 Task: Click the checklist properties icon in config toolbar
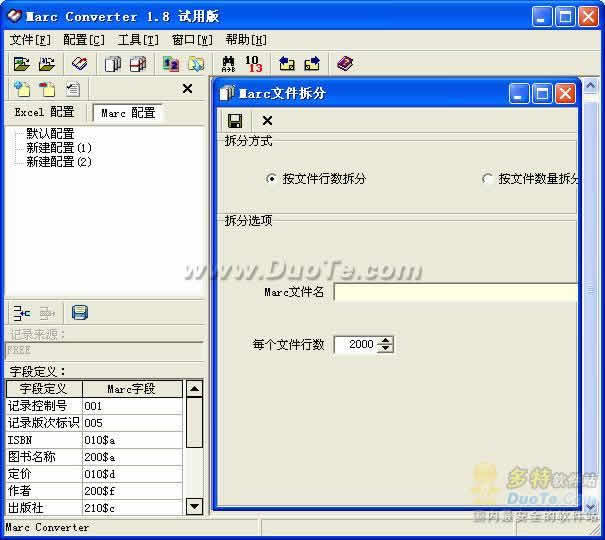73,89
